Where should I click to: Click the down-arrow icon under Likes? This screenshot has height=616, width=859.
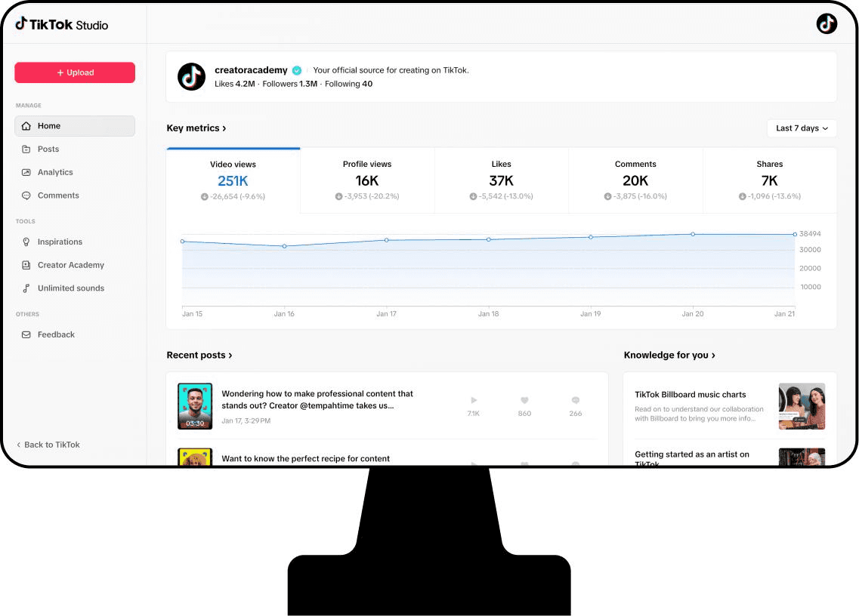[x=474, y=196]
